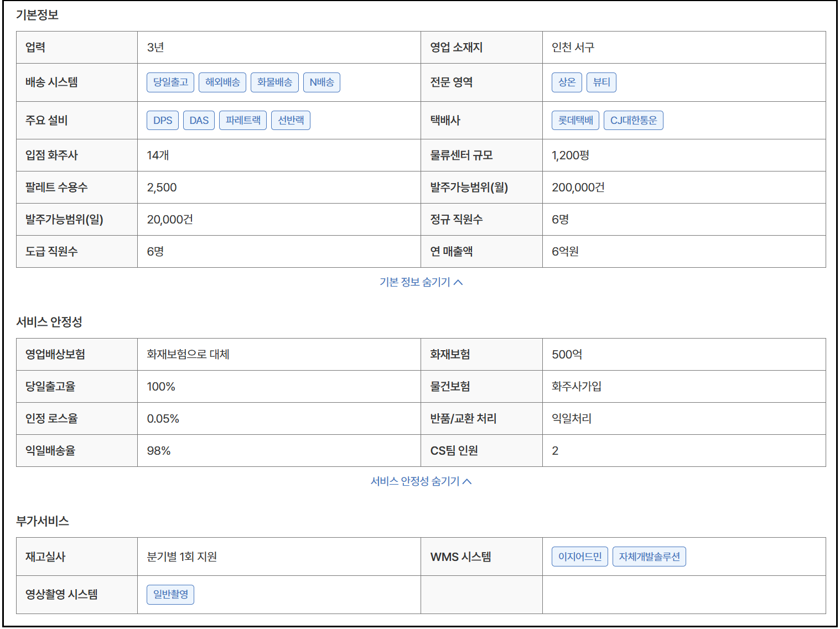The width and height of the screenshot is (840, 629).
Task: Collapse 기본 정보 숨기기 link
Action: [x=421, y=282]
